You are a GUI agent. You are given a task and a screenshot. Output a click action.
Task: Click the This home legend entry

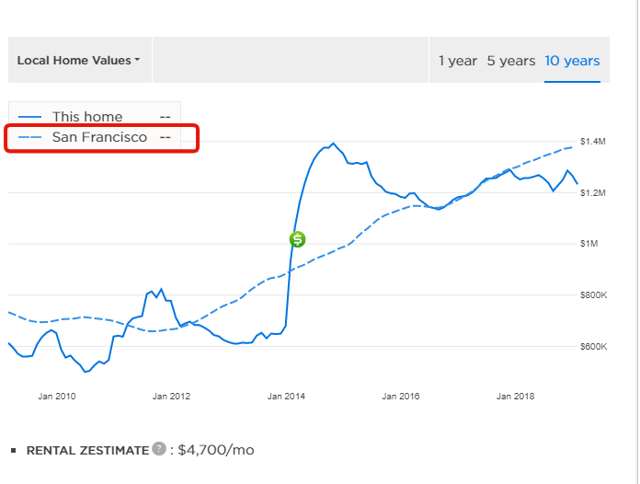pos(94,117)
